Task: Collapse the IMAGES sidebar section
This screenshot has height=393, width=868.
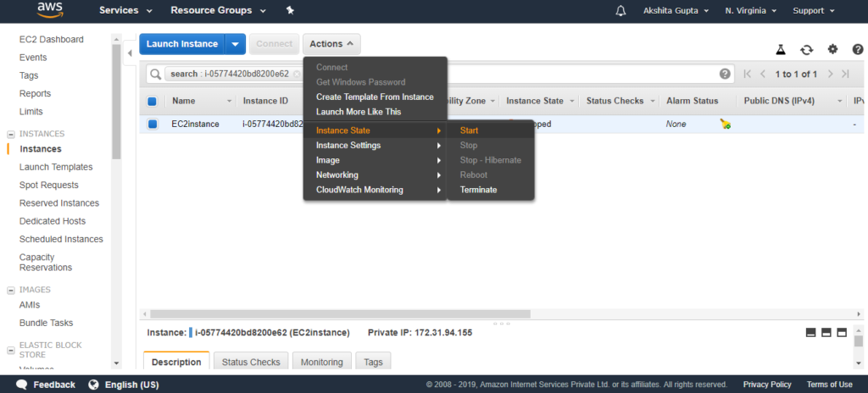Action: [10, 290]
